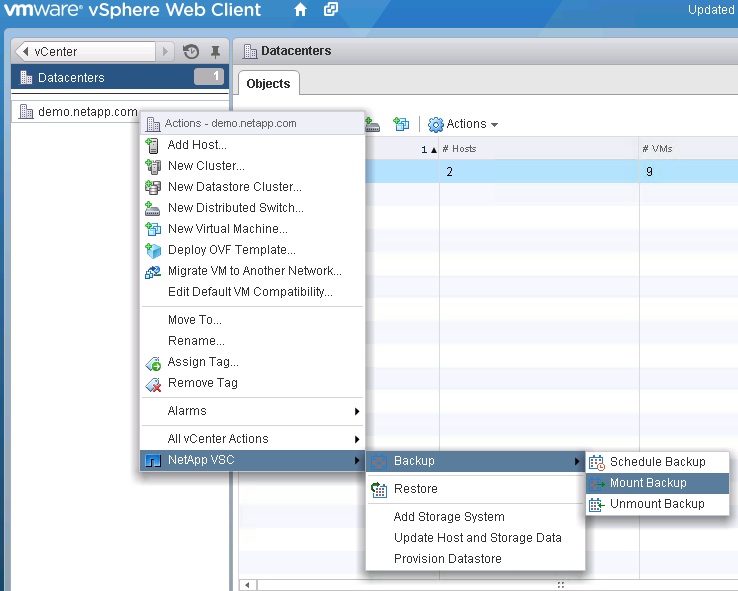The height and width of the screenshot is (591, 738).
Task: Switch to the Objects tab
Action: (268, 84)
